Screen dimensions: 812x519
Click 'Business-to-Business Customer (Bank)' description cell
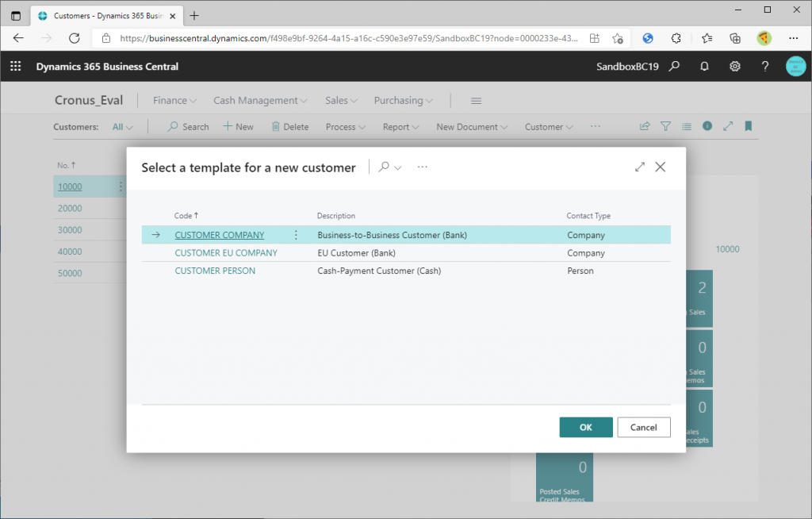[x=392, y=235]
